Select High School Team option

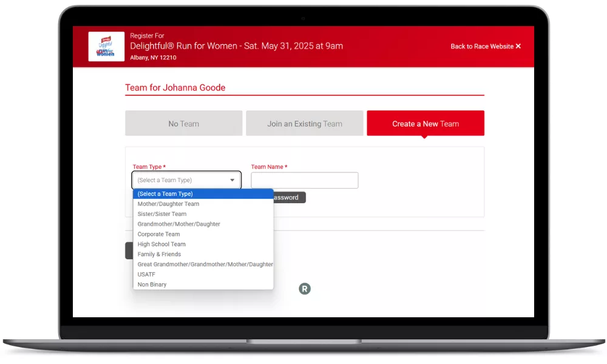tap(203, 244)
